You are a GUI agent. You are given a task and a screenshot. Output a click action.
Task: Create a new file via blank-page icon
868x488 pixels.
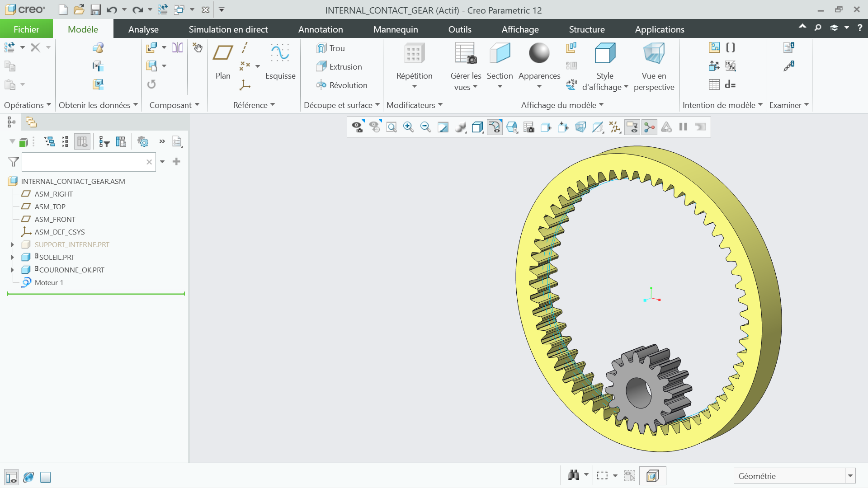63,9
